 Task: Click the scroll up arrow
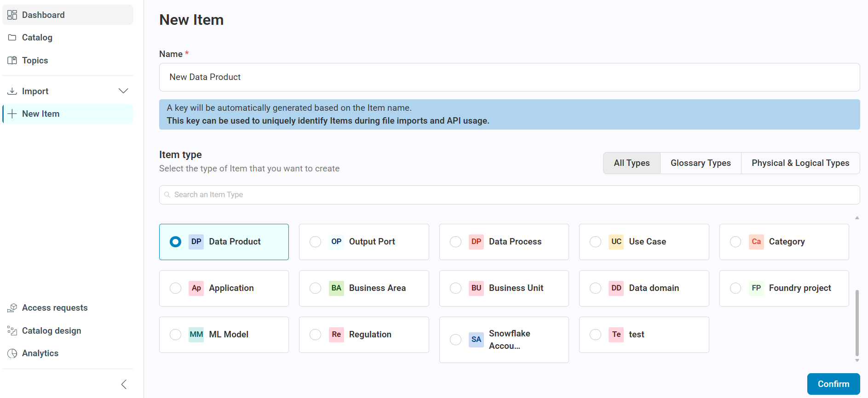point(857,218)
